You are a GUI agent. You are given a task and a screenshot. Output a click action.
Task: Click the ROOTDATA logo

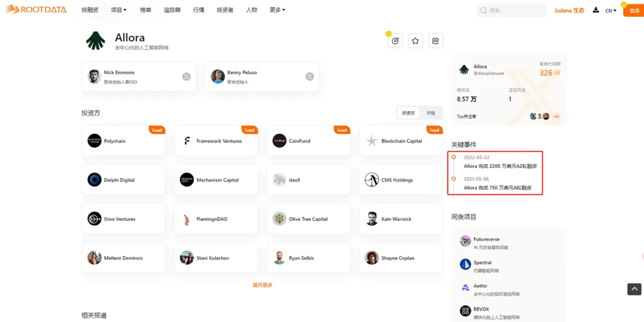[x=36, y=9]
